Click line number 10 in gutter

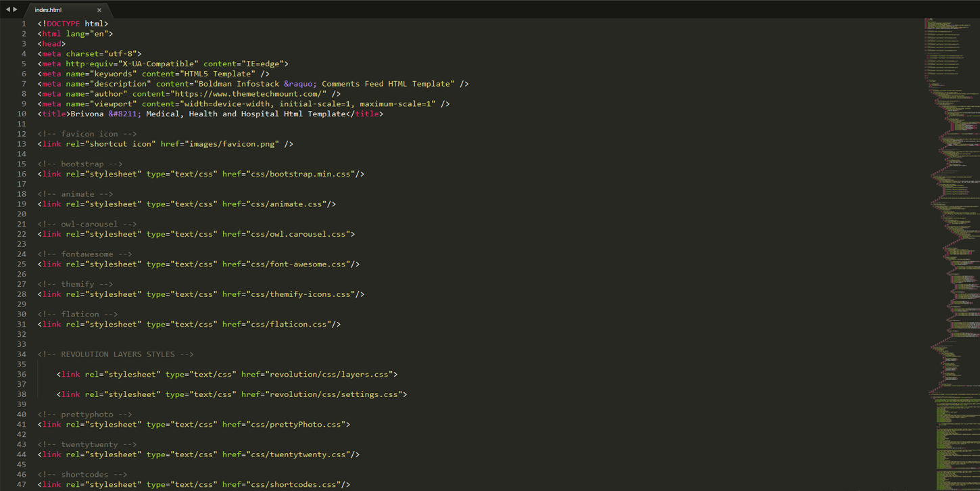[21, 114]
